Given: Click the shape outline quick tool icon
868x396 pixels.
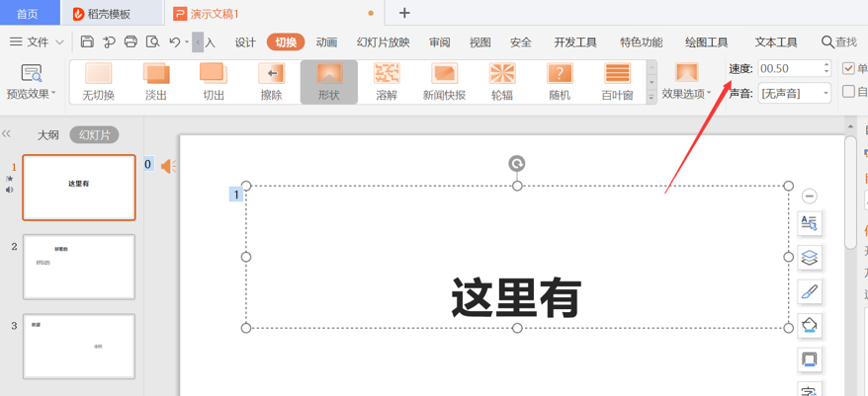Looking at the screenshot, I should pyautogui.click(x=810, y=359).
